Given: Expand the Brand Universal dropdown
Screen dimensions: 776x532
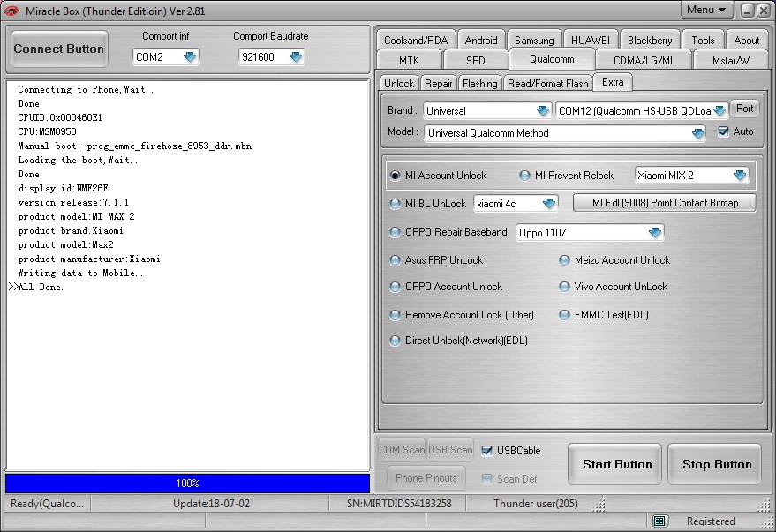Looking at the screenshot, I should click(542, 111).
